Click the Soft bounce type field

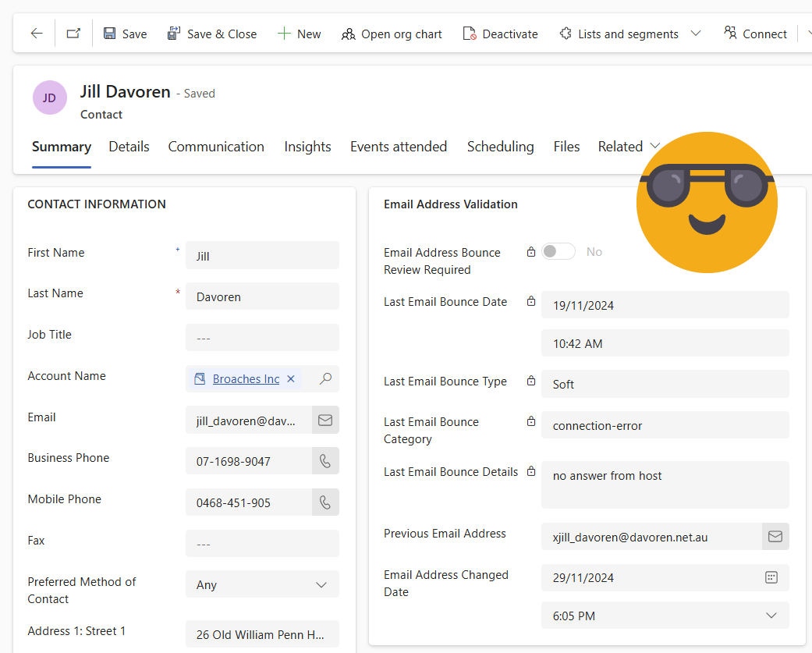(665, 384)
